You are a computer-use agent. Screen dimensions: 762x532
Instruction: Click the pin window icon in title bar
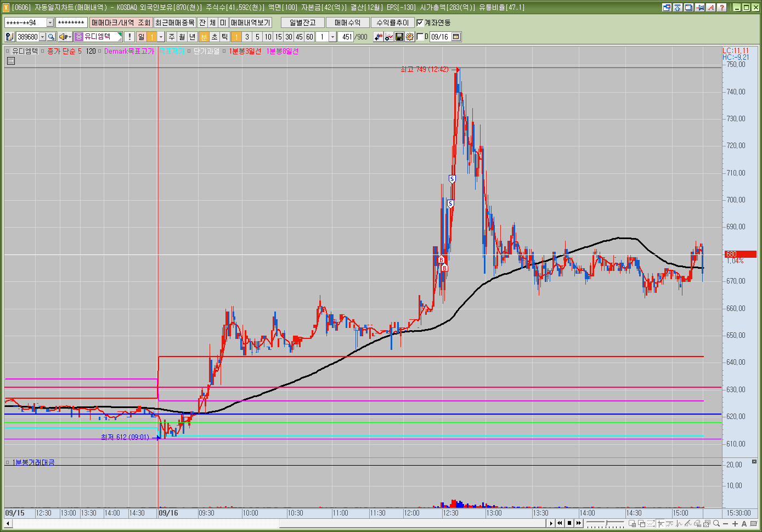click(700, 7)
